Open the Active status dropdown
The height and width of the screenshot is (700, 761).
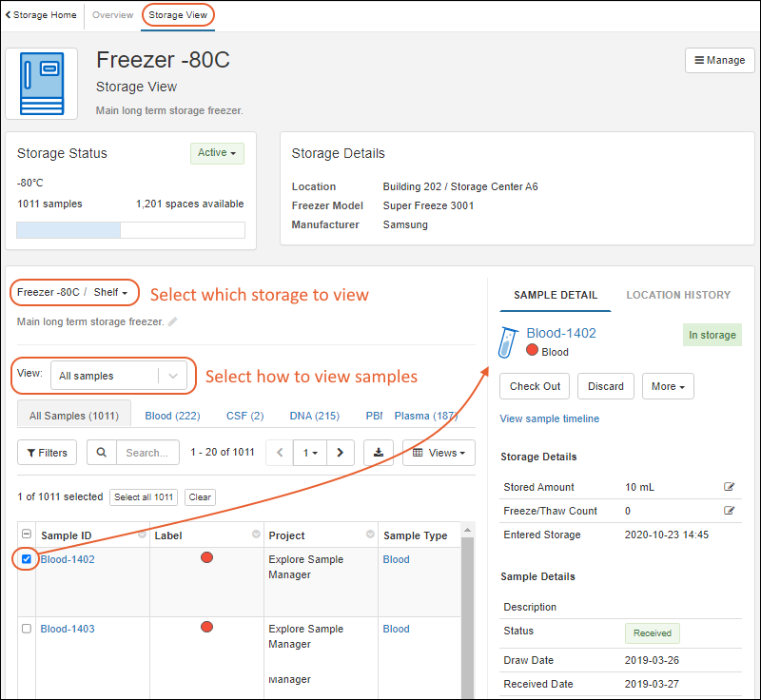click(217, 153)
